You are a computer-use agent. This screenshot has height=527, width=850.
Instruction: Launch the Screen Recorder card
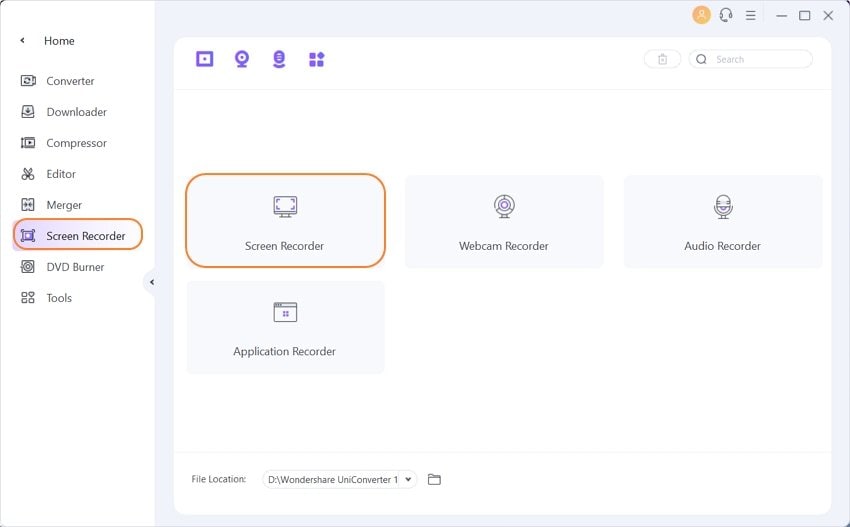(285, 220)
